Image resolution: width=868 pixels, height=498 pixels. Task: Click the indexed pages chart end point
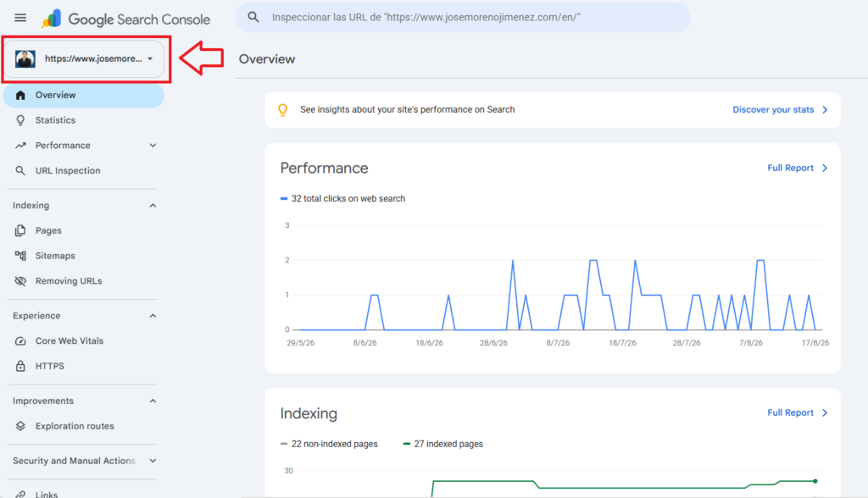point(815,481)
